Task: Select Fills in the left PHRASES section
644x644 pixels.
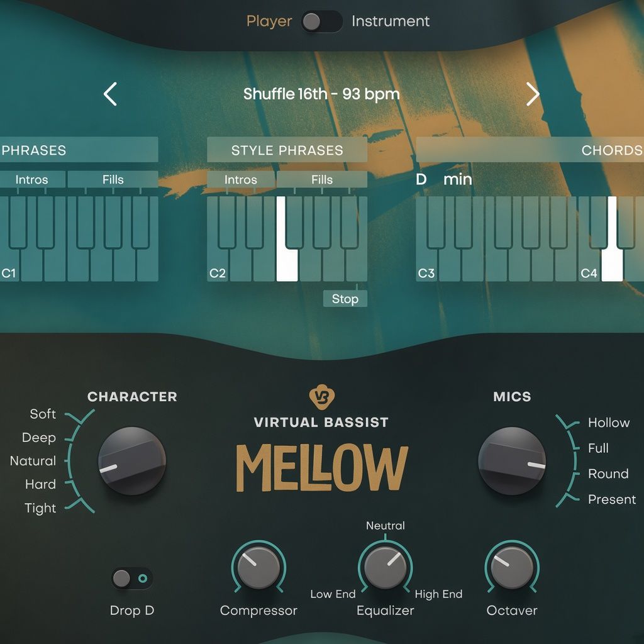Action: click(x=113, y=179)
